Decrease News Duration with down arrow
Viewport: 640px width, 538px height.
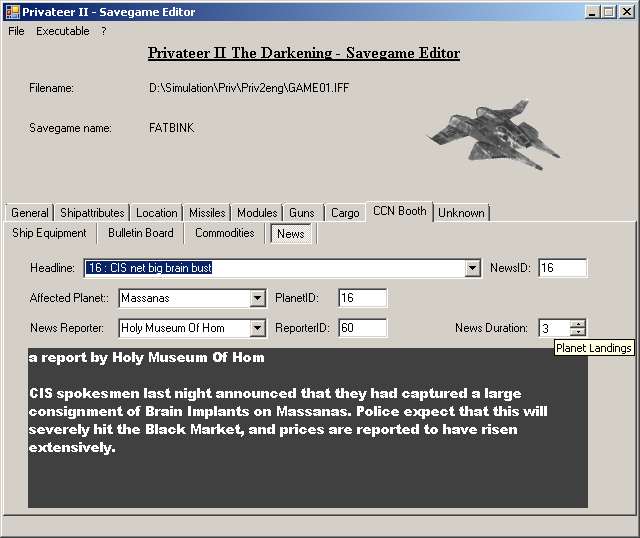point(578,332)
